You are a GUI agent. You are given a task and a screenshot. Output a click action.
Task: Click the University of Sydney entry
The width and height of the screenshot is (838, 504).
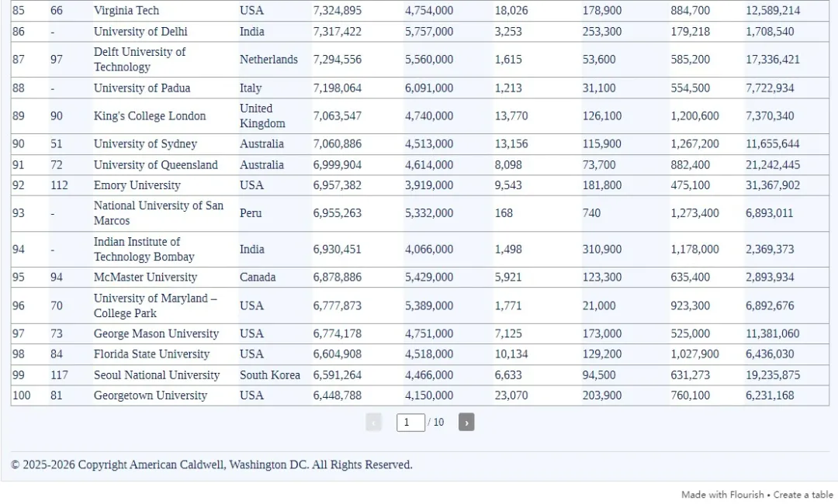click(145, 144)
